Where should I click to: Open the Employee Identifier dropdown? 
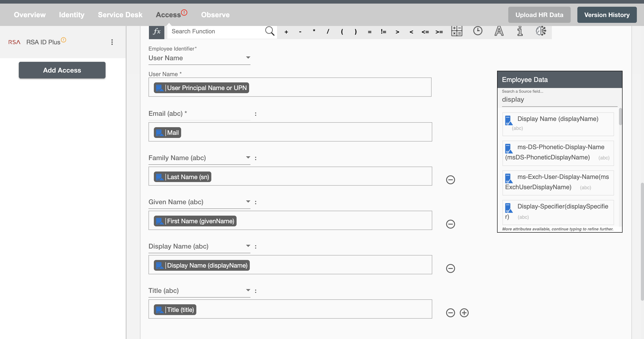(199, 58)
